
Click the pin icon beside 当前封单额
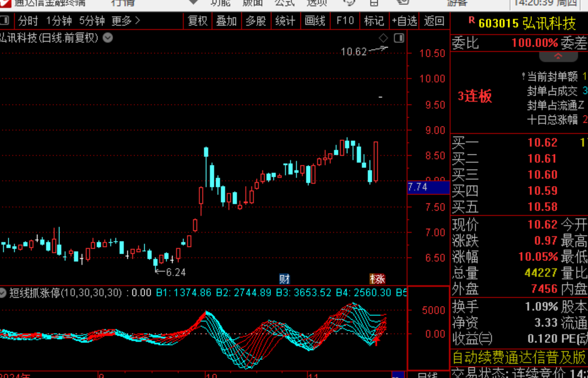click(x=523, y=76)
